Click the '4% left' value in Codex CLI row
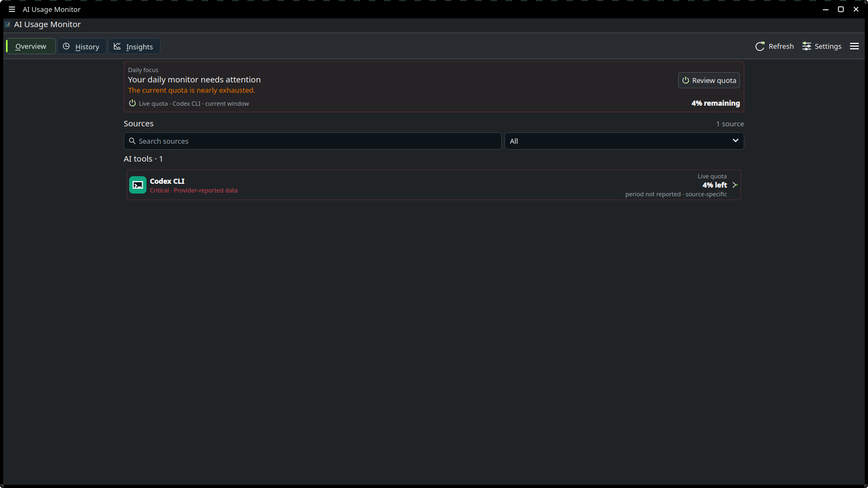Screen dimensions: 868x488 [714, 185]
